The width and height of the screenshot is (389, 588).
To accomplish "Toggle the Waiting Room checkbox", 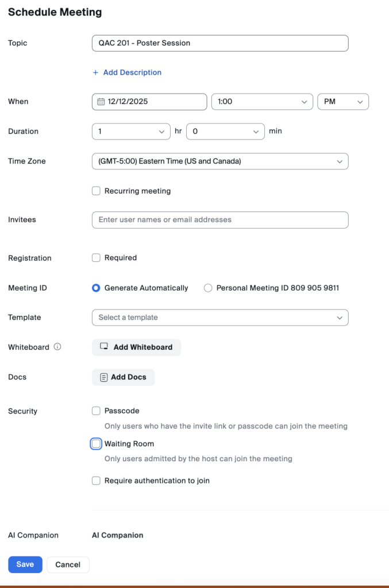I will click(96, 444).
